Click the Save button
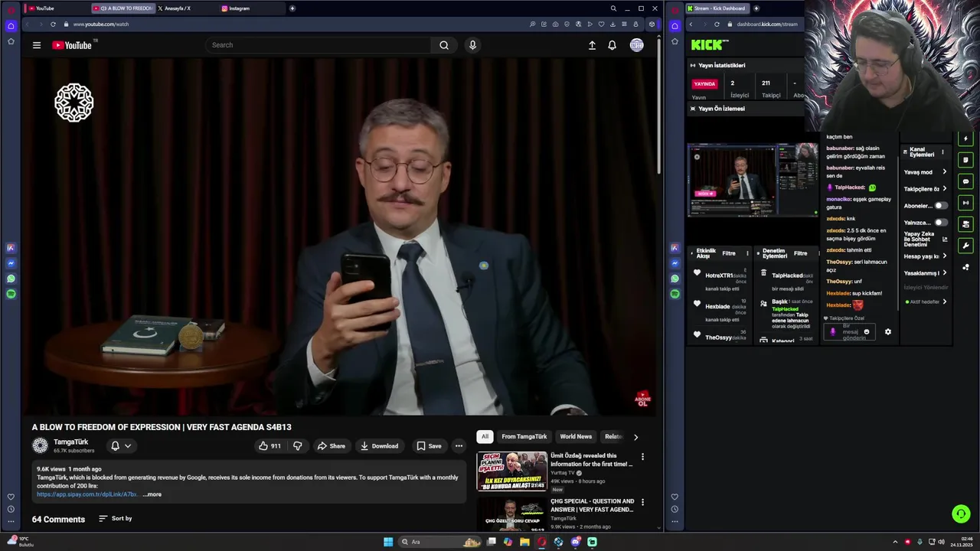 tap(429, 446)
